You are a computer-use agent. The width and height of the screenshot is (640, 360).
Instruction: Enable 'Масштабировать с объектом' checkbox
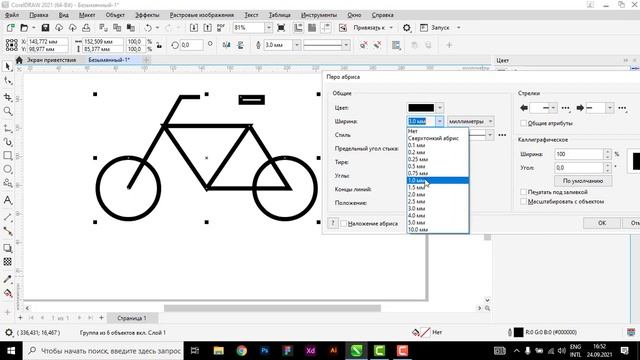coord(523,202)
